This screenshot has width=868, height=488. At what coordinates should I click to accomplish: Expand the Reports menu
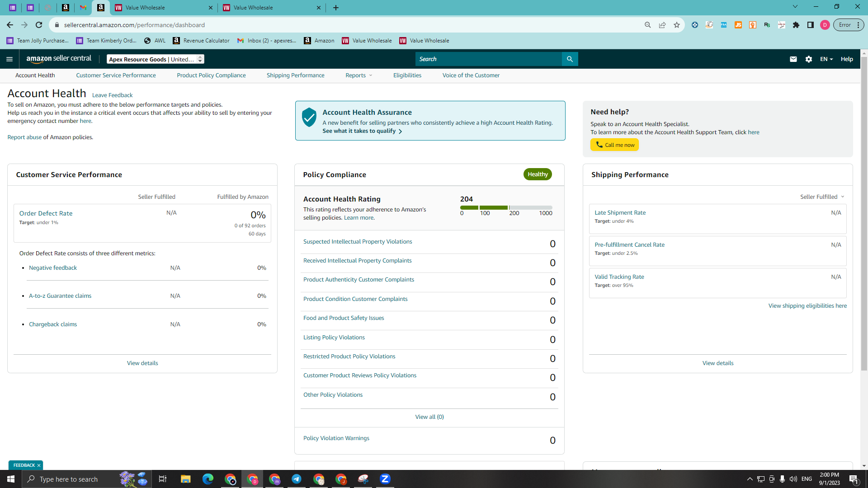(x=359, y=75)
